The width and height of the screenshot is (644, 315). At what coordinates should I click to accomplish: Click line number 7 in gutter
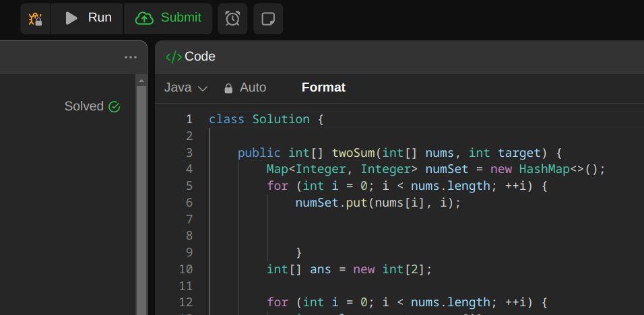click(189, 219)
